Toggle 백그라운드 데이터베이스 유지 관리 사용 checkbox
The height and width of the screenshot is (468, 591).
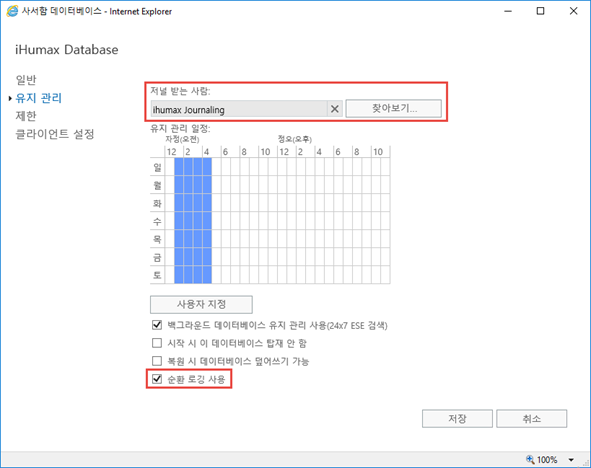pos(157,325)
